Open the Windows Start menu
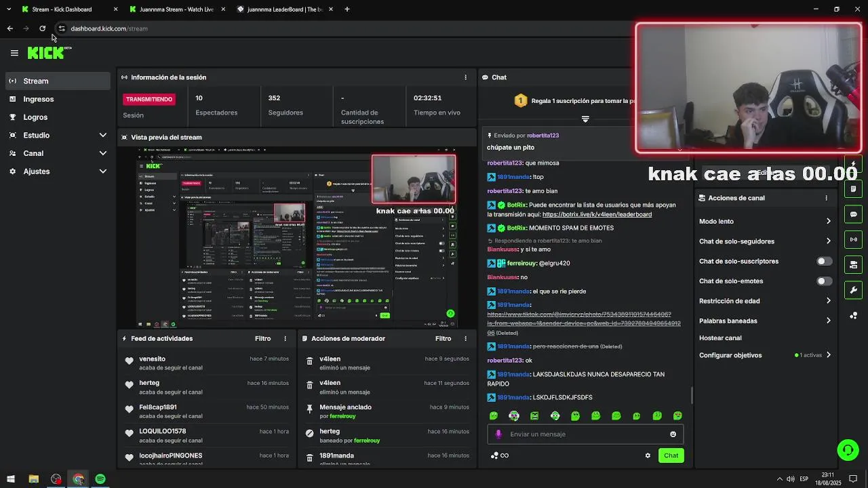Image resolution: width=868 pixels, height=488 pixels. (11, 479)
